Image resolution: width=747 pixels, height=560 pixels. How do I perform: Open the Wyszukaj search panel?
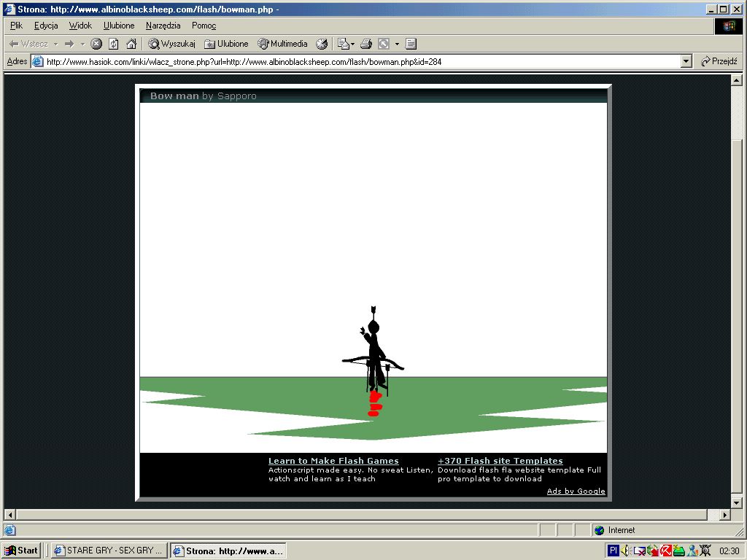172,44
